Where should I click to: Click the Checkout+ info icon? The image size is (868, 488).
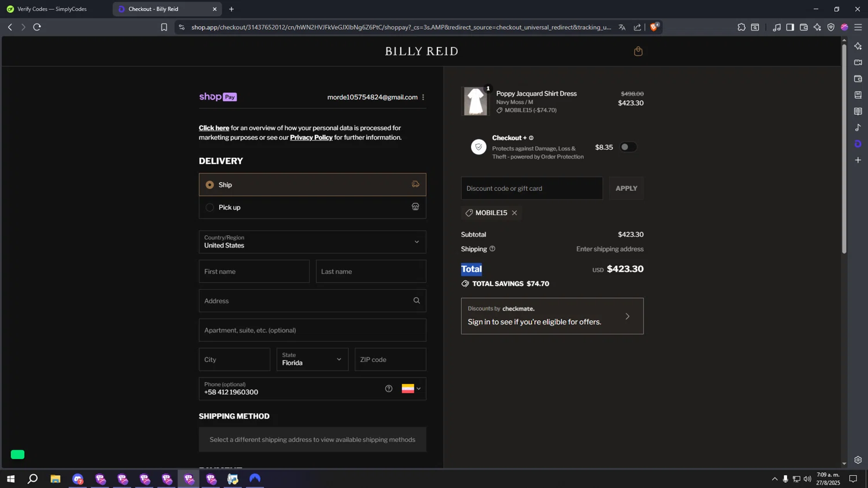point(531,138)
